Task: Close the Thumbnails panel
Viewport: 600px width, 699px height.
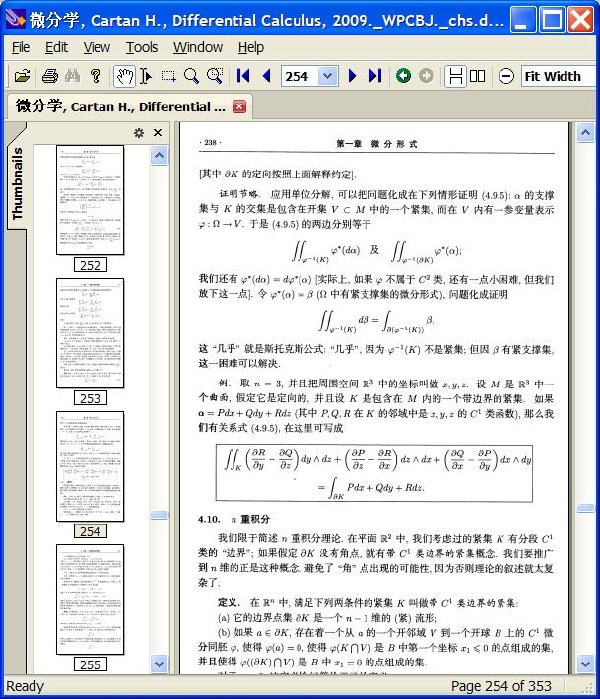Action: pos(158,133)
